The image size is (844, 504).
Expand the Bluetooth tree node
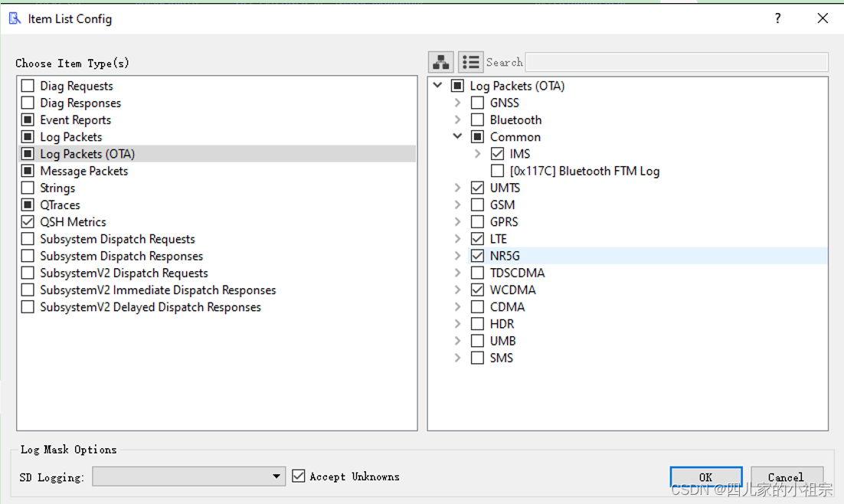pos(457,119)
